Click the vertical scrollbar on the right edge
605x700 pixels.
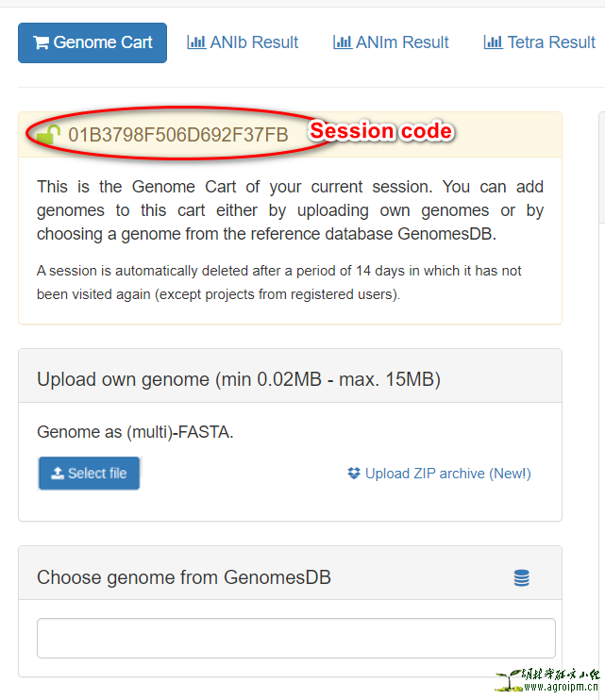click(x=601, y=377)
